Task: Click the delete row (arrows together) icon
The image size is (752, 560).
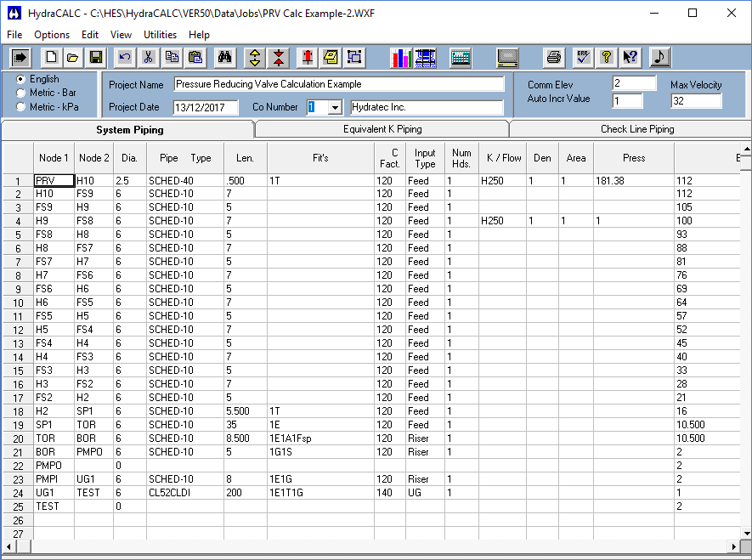Action: [279, 58]
